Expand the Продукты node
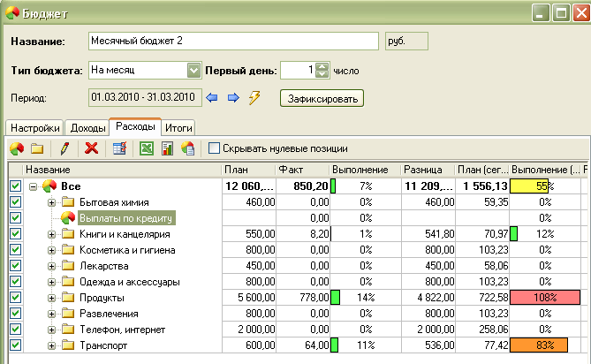Image resolution: width=591 pixels, height=364 pixels. (x=51, y=298)
